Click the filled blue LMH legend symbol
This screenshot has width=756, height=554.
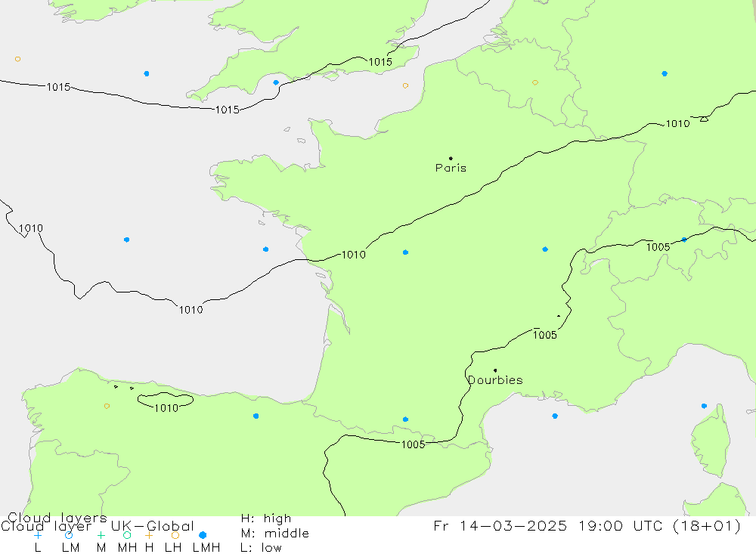tap(203, 535)
